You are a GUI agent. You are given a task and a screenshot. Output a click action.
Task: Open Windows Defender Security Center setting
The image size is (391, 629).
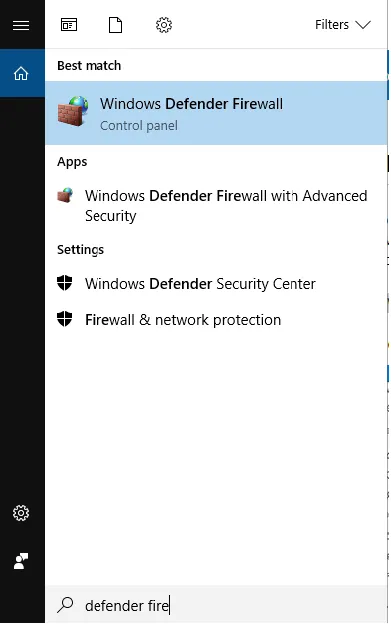[216, 284]
